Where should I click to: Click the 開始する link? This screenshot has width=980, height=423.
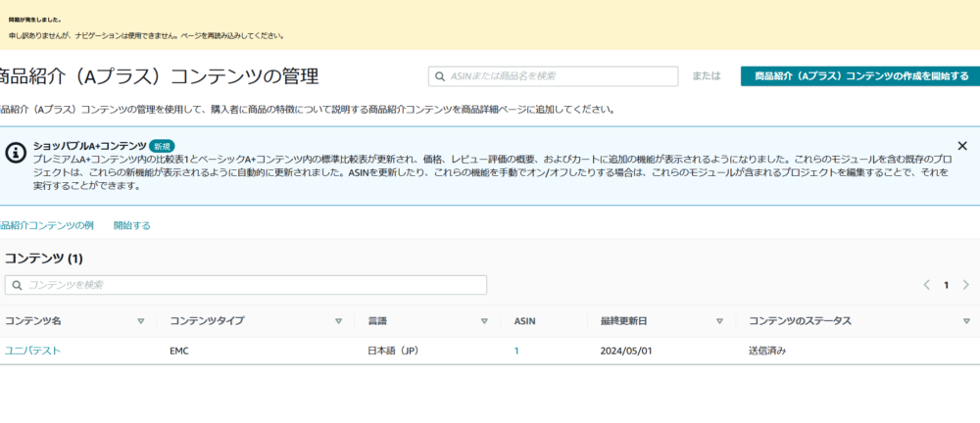pos(131,225)
